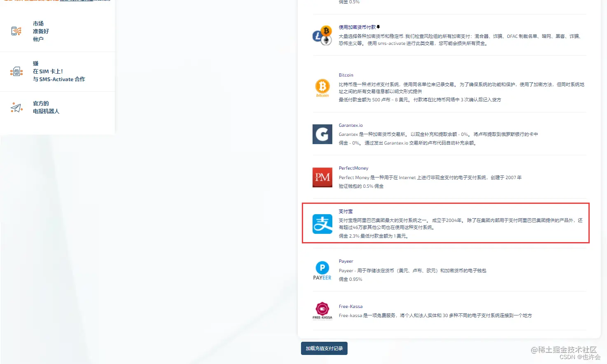The height and width of the screenshot is (364, 607).
Task: Select the Payeer payment title
Action: click(346, 261)
